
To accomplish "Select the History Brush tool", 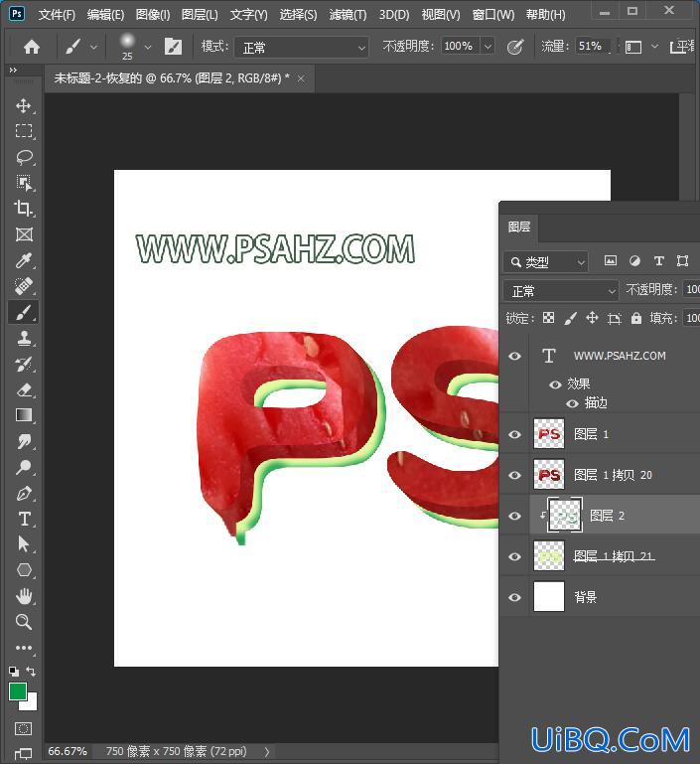I will tap(24, 364).
